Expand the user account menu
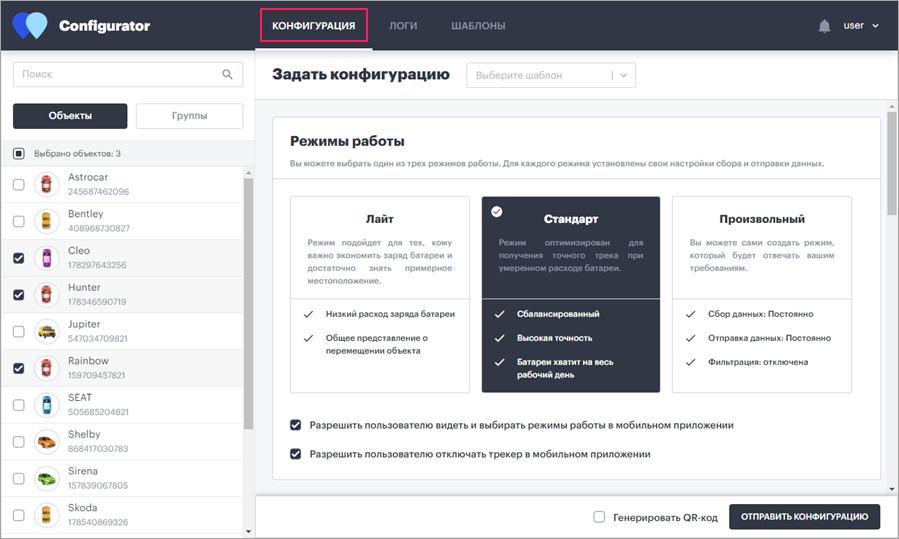Viewport: 899px width, 539px height. click(x=861, y=25)
